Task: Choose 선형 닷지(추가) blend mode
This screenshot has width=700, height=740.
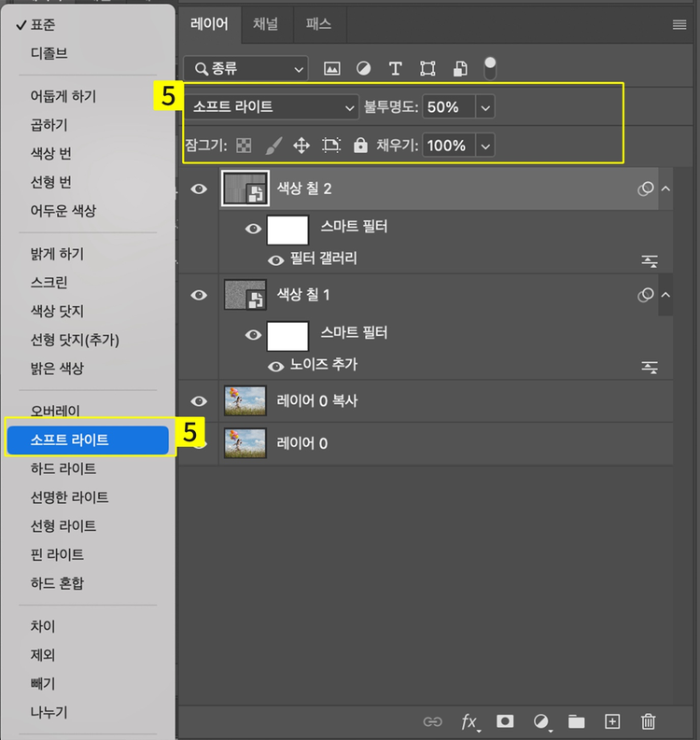Action: 75,340
